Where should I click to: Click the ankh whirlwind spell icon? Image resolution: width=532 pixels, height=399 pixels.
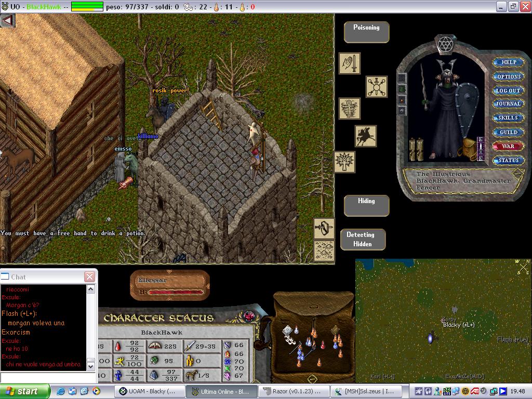point(350,109)
